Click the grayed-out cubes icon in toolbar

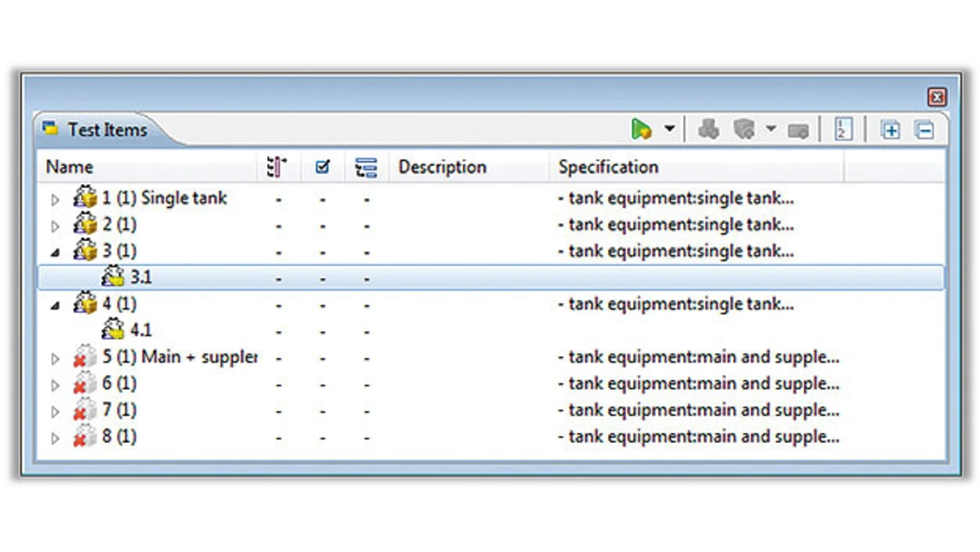click(x=709, y=129)
